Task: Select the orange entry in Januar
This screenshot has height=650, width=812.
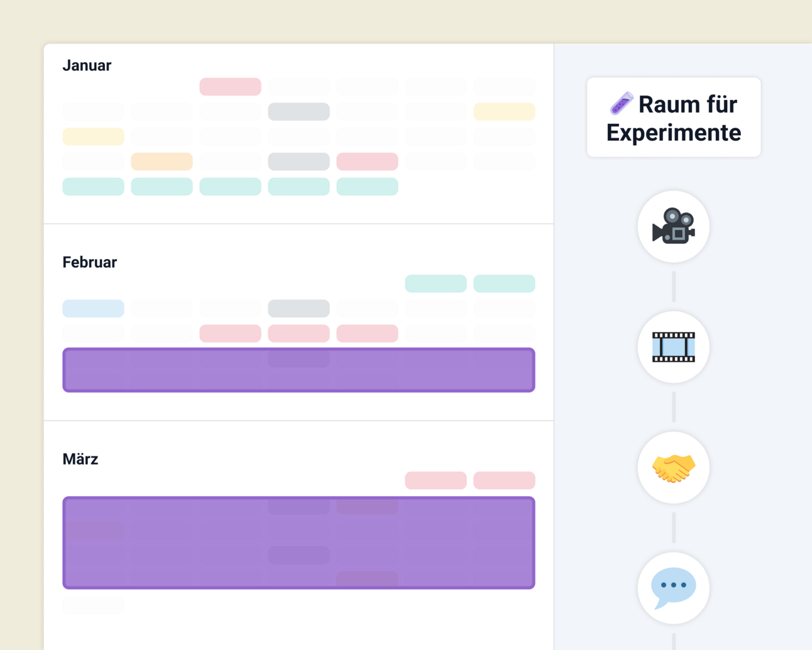Action: 162,162
